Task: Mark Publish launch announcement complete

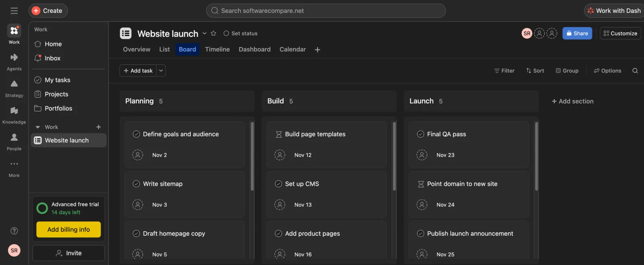Action: pos(421,234)
